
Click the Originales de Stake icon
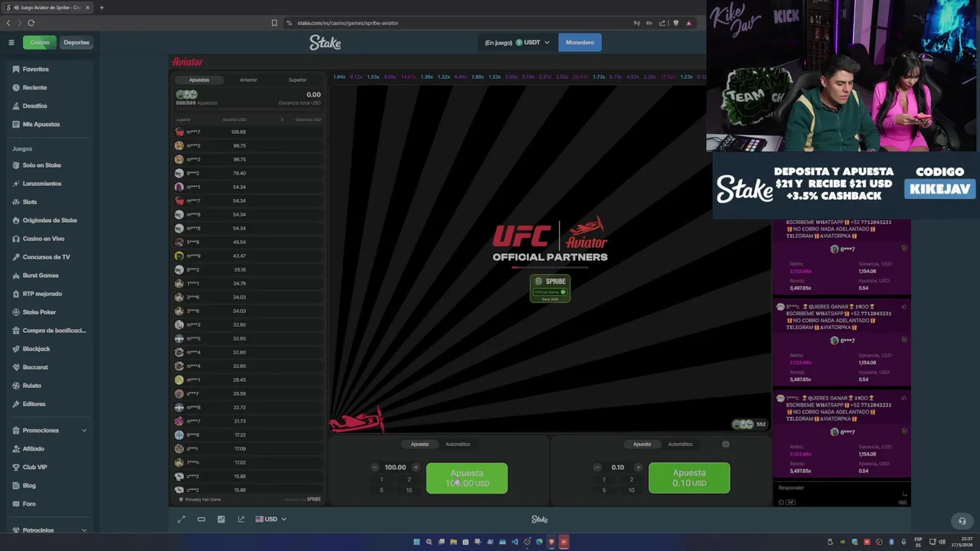(x=16, y=220)
